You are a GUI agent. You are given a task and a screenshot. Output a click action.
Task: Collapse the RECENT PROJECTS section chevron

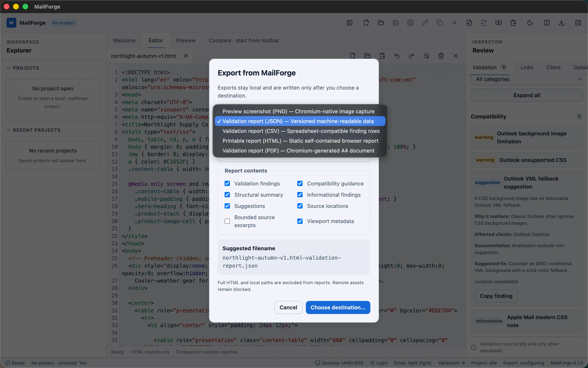pos(9,130)
